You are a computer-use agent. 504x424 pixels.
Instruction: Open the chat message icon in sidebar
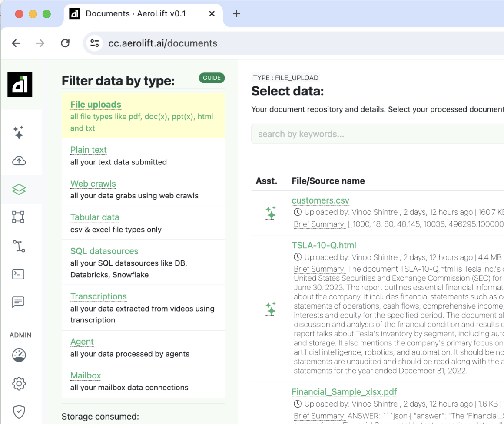point(18,302)
